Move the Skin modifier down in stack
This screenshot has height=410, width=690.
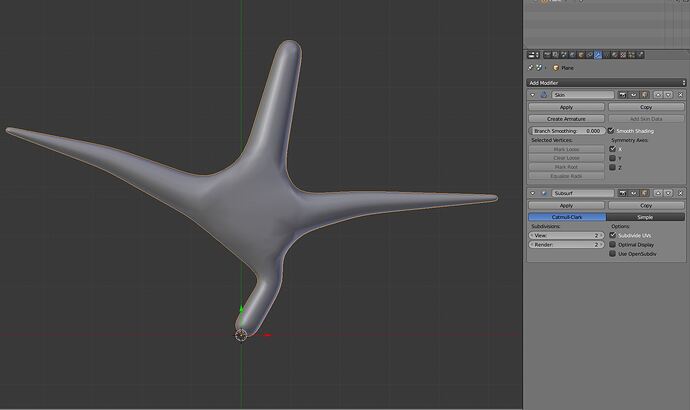(668, 95)
